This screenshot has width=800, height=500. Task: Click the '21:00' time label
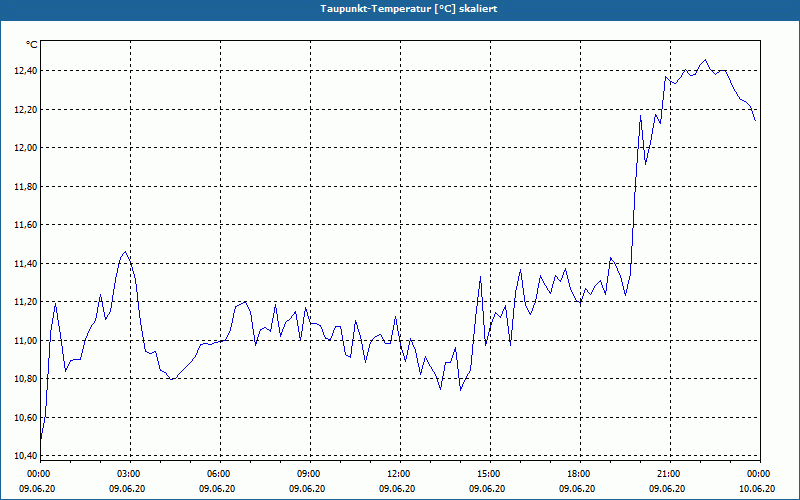[667, 474]
